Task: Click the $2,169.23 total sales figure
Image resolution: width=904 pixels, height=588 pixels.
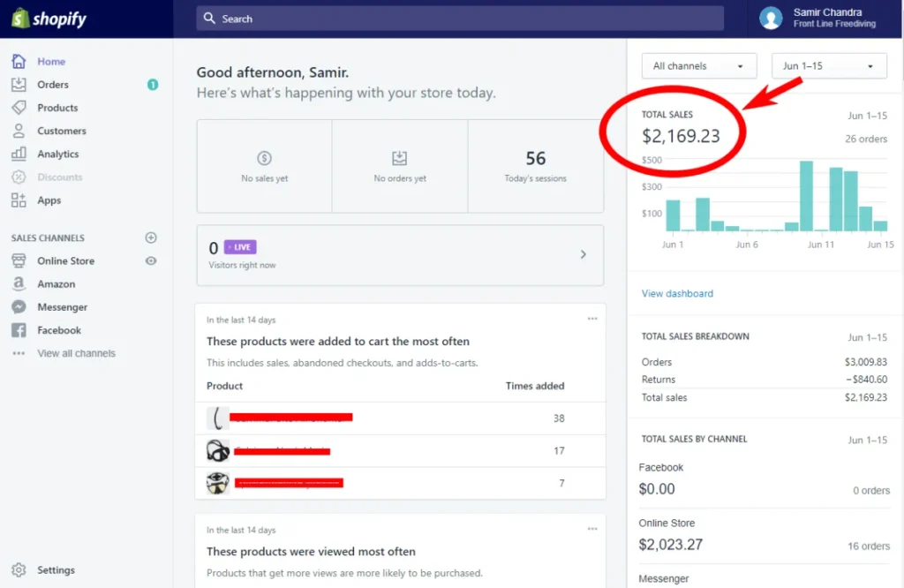Action: [x=681, y=136]
